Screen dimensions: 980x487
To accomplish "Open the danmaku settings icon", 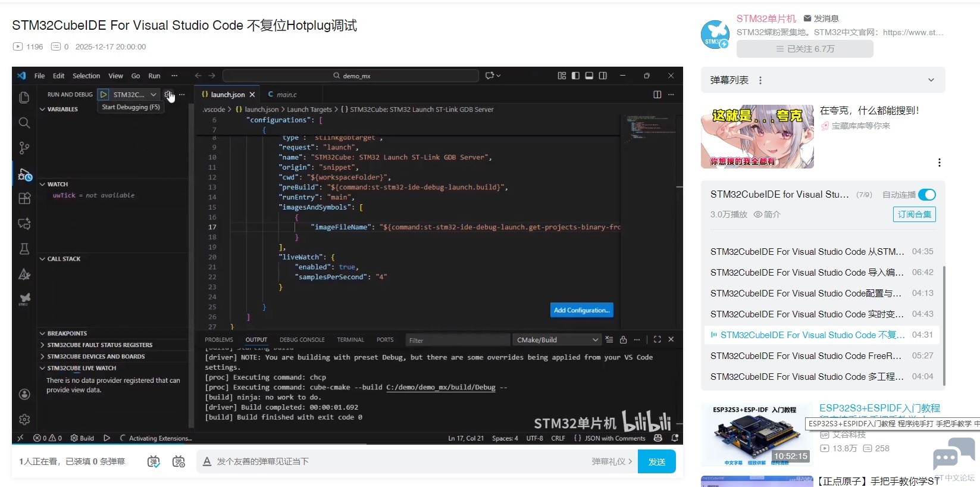I will tap(179, 461).
